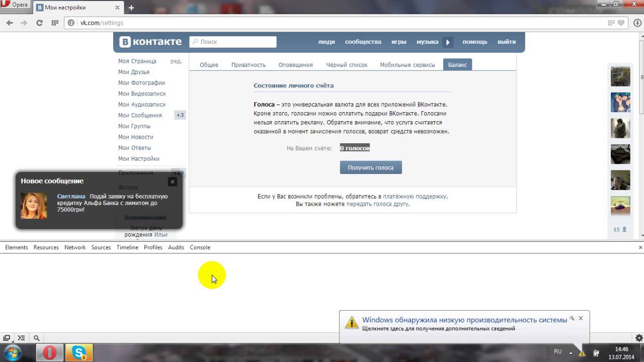This screenshot has height=362, width=644.
Task: Open the Profiles devtools tab
Action: tap(153, 247)
